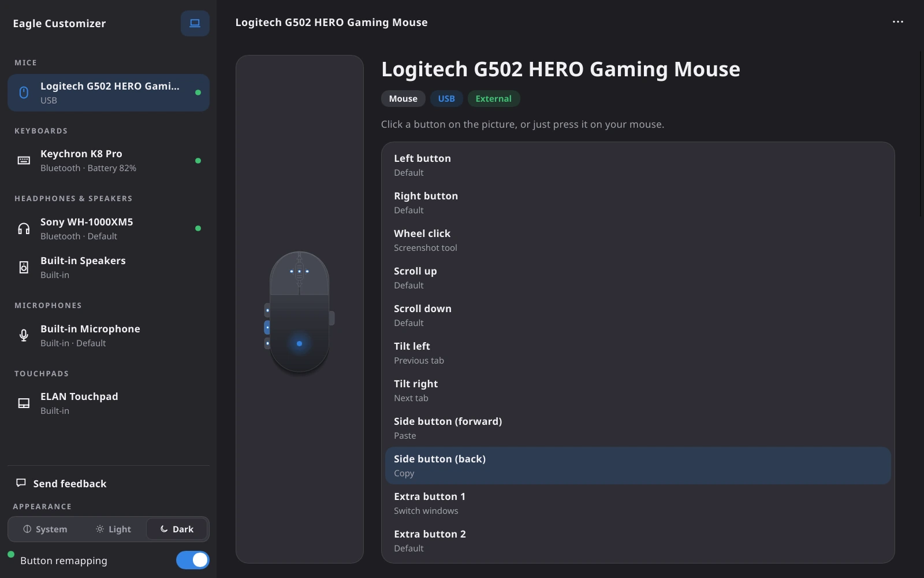Select the Extra button 2 row

coord(638,541)
